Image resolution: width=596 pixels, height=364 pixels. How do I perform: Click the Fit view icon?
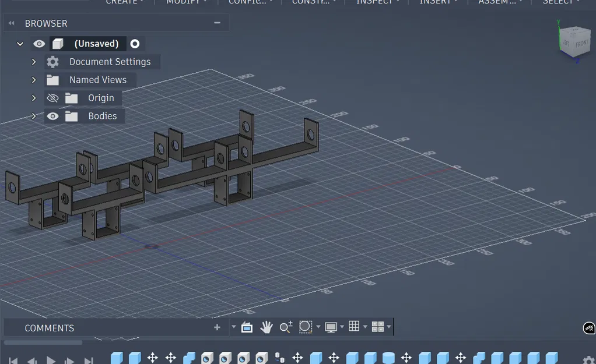[x=247, y=327]
